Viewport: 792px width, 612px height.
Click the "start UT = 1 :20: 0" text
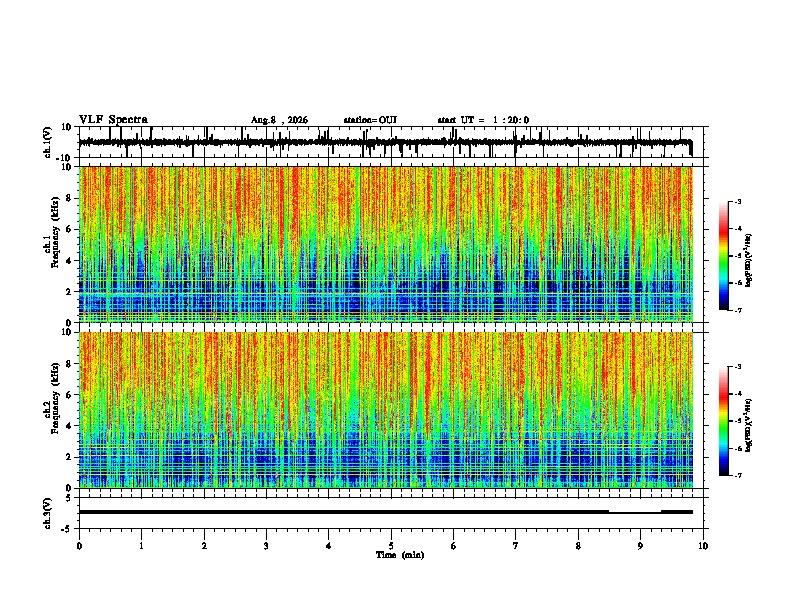(483, 120)
